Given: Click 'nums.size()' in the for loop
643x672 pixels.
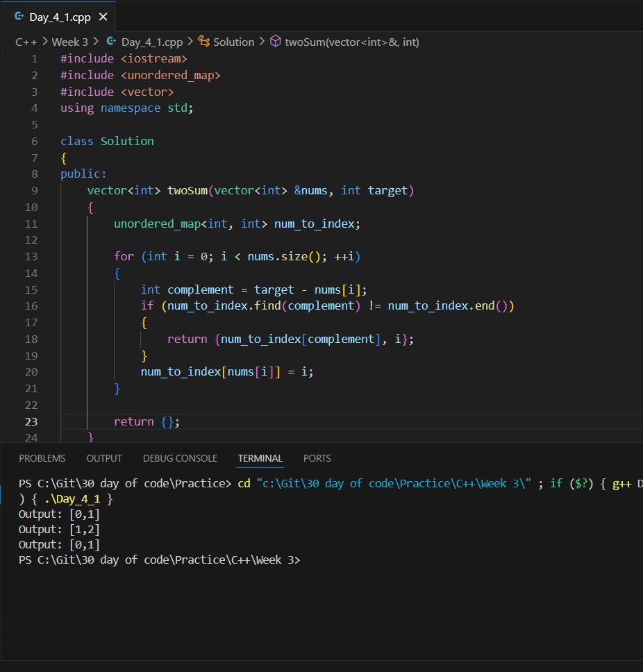Looking at the screenshot, I should 284,257.
